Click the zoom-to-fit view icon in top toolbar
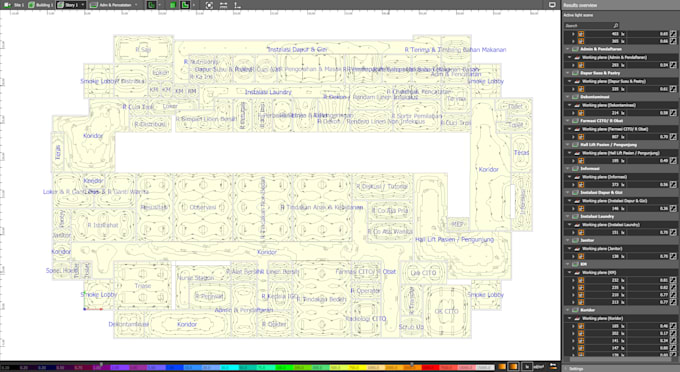The height and width of the screenshot is (372, 680). [x=209, y=5]
